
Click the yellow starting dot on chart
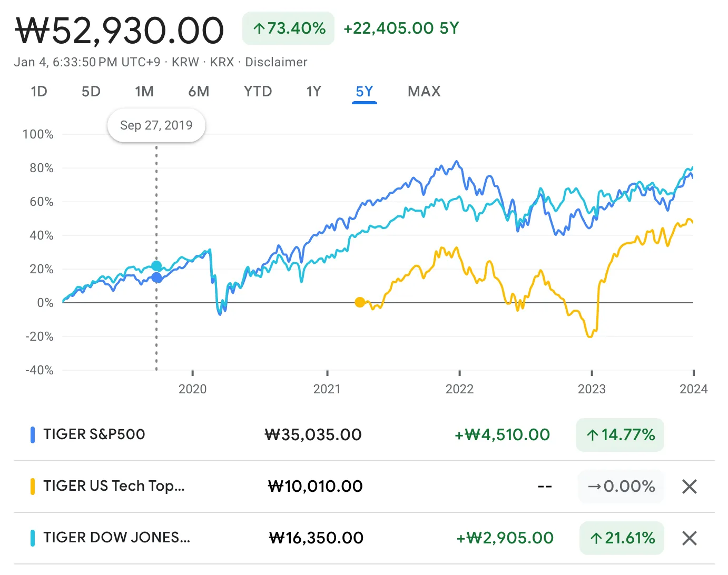point(360,302)
